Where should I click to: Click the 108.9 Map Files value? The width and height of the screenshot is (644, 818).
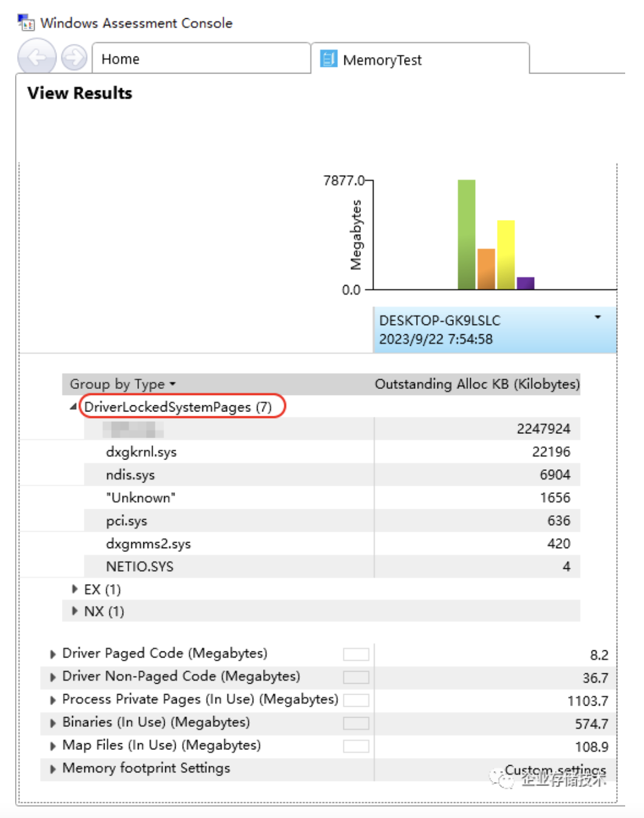(x=592, y=747)
